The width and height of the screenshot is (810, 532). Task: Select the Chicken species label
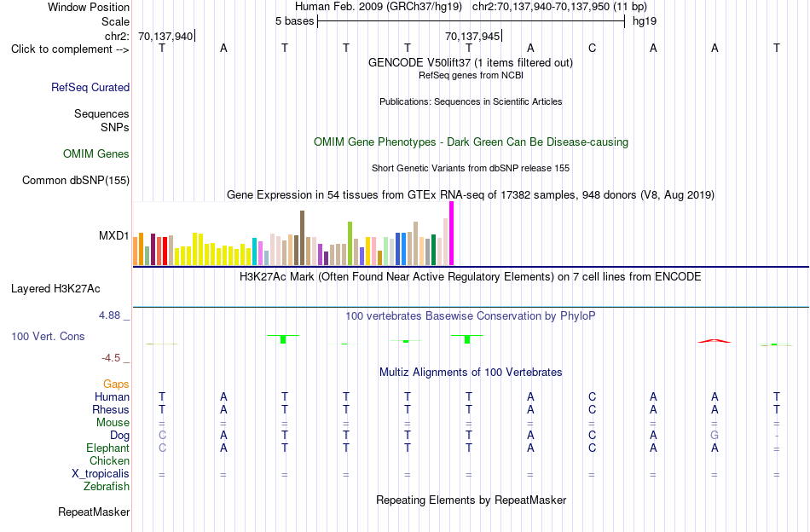tap(109, 460)
